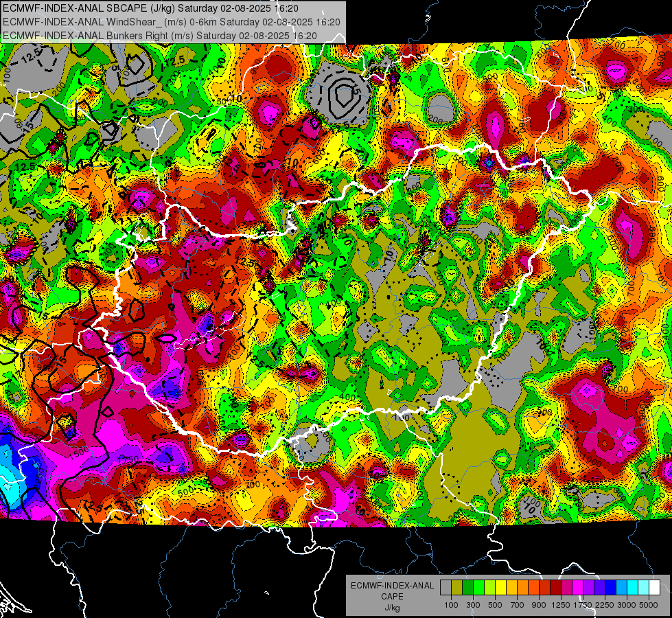Image resolution: width=672 pixels, height=618 pixels.
Task: Select the bright magenta legend swatch
Action: tap(578, 588)
